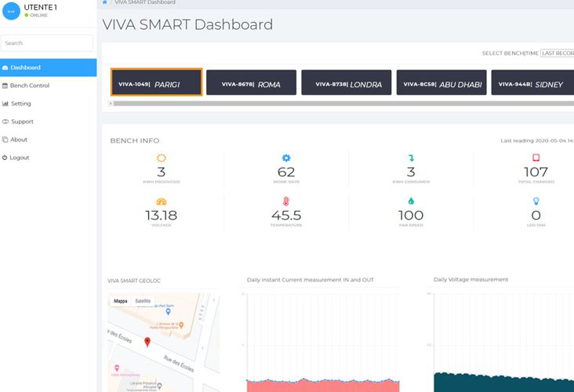Click the red tablet total charged icon
The height and width of the screenshot is (392, 574).
point(536,158)
